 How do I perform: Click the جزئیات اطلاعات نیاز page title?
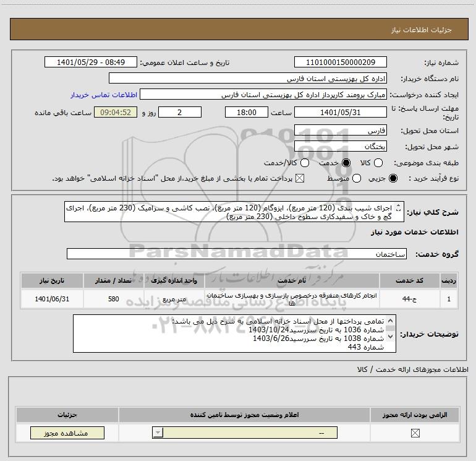point(421,30)
